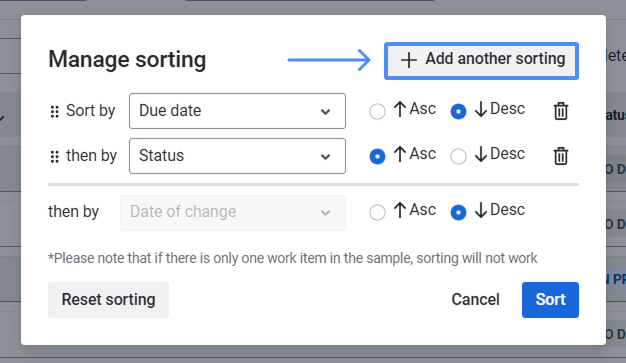
Task: Open the Status sort field dropdown
Action: [237, 156]
